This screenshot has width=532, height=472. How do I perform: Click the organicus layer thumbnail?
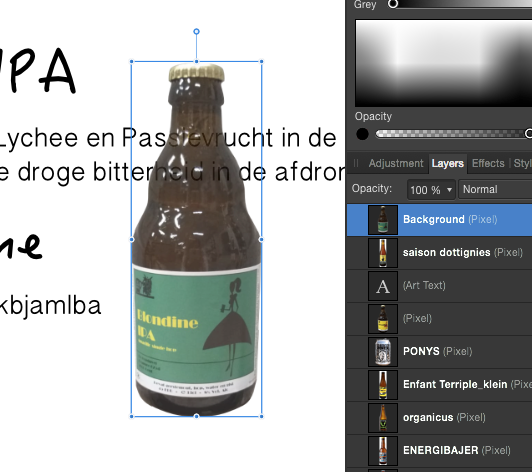(383, 417)
